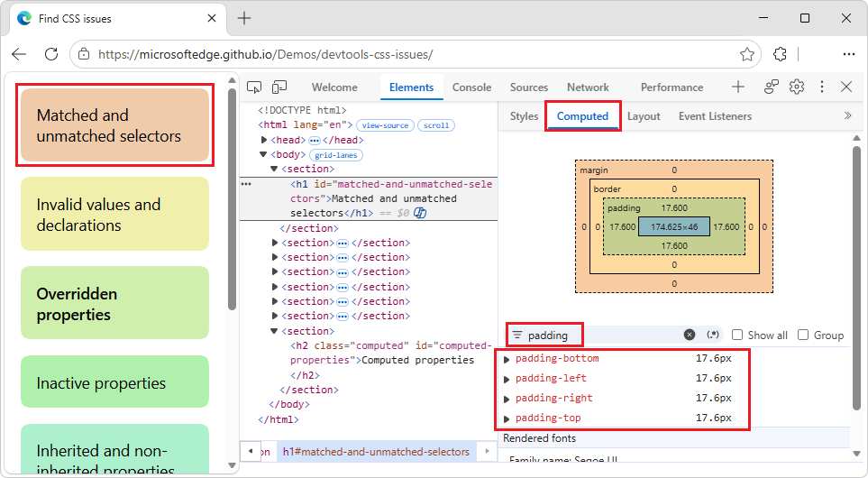Add page to favorites star

point(746,54)
